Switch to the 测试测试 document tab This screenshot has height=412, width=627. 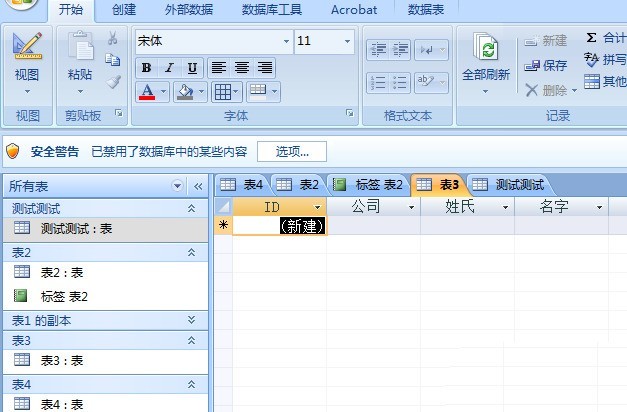click(x=509, y=185)
